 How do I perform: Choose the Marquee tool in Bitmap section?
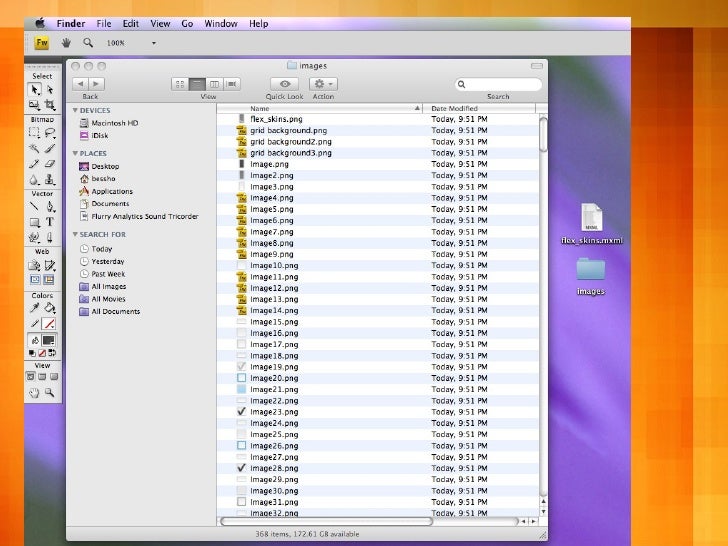pyautogui.click(x=35, y=132)
